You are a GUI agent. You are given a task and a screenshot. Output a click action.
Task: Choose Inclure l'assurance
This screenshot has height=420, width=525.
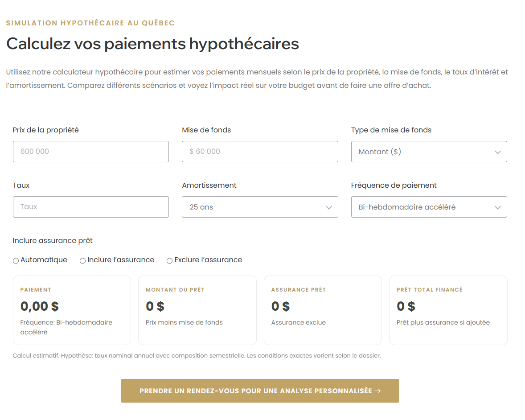click(x=82, y=260)
